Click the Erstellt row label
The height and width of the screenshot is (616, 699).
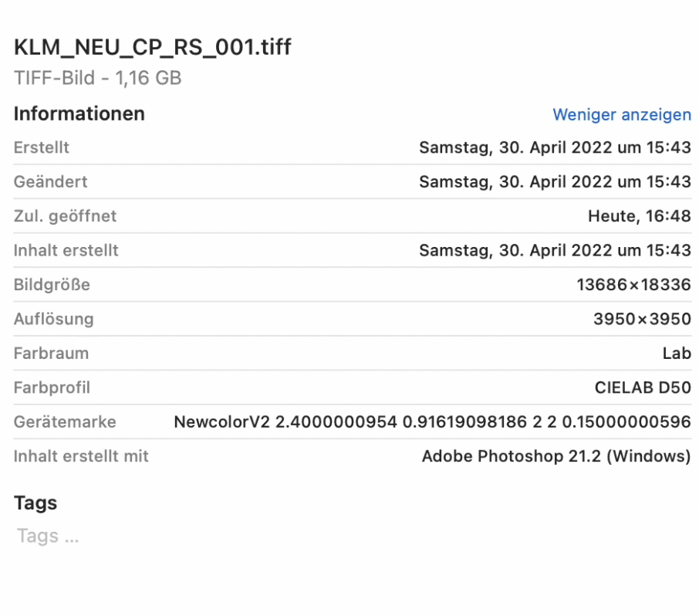pos(42,147)
